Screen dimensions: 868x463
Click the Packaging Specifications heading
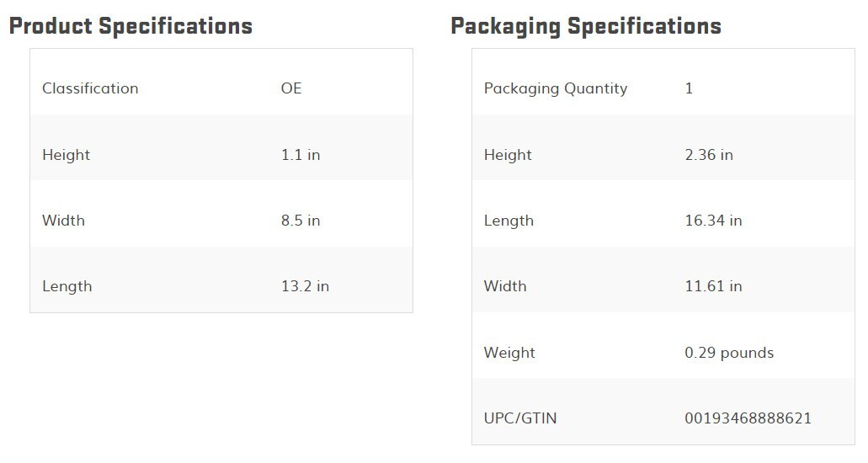(586, 26)
